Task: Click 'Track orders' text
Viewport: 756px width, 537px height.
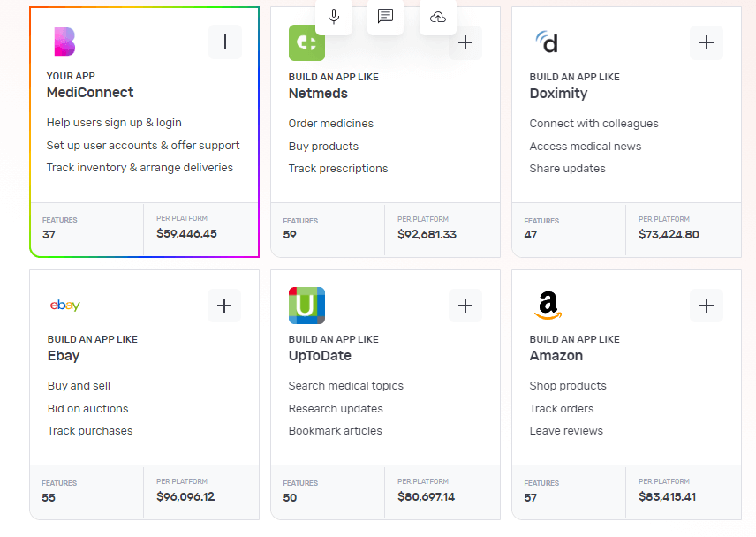Action: [x=561, y=409]
